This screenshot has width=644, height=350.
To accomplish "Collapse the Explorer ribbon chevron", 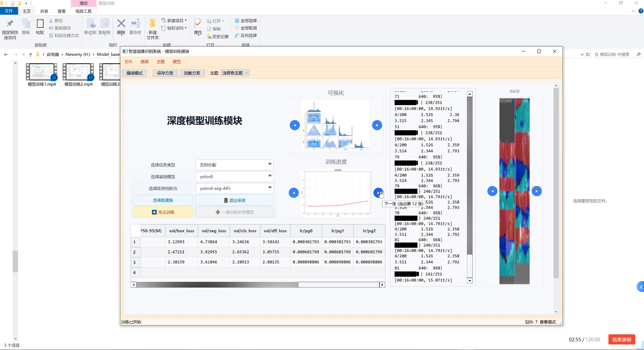I will tap(633, 11).
